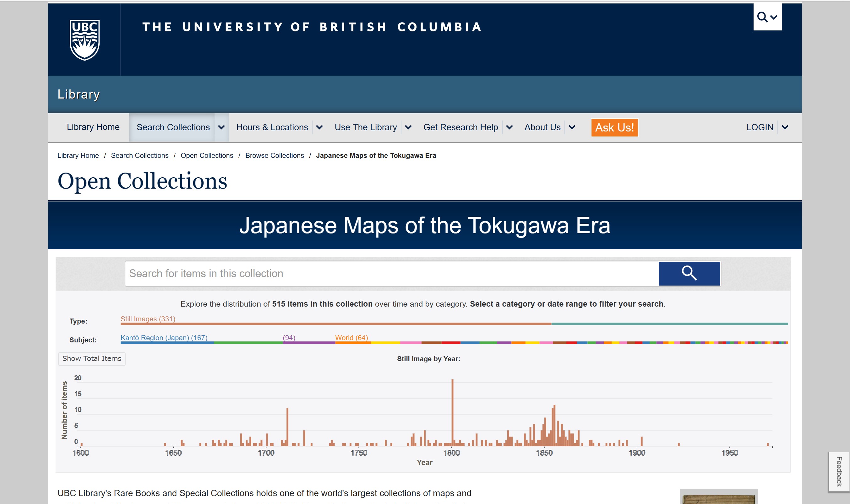850x504 pixels.
Task: Expand the Get Research Help dropdown arrow
Action: (x=509, y=127)
